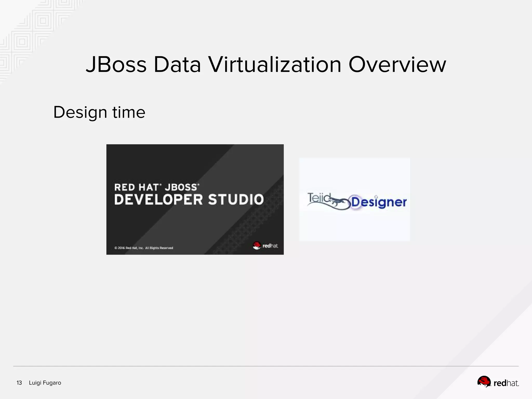Click the author name 'Luigi Fugaro'
This screenshot has height=399, width=532.
(45, 383)
